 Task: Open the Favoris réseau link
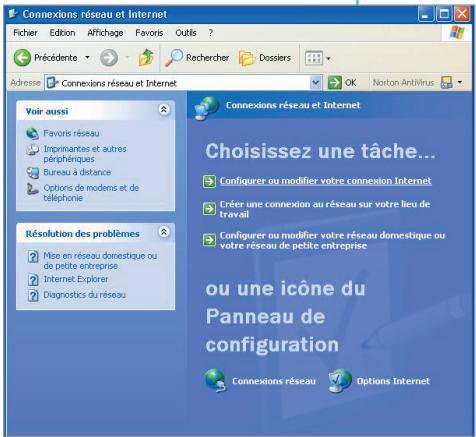pos(71,133)
